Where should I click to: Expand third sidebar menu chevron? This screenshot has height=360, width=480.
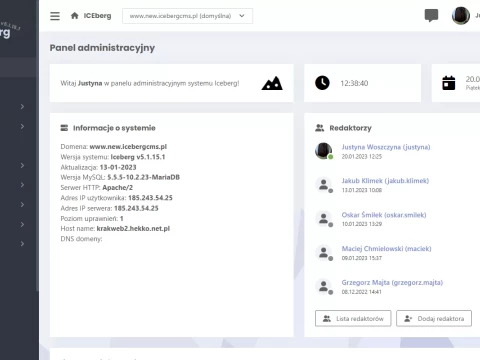[x=22, y=165]
